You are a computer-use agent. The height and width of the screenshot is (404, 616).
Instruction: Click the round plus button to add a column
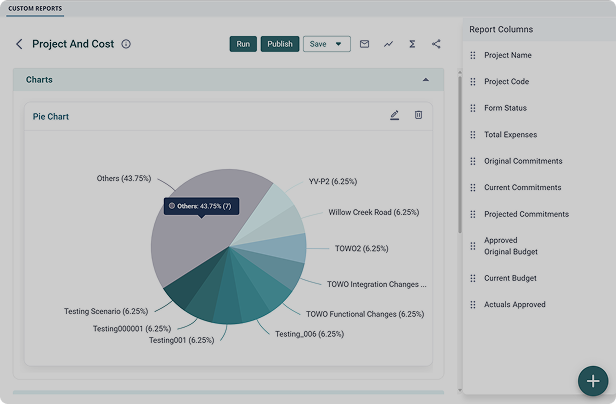pos(593,381)
